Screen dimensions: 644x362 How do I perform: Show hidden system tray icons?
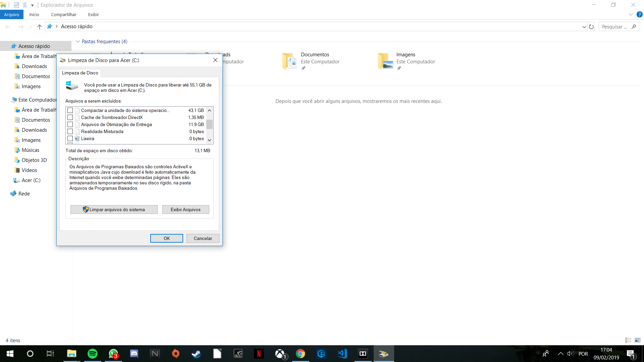pyautogui.click(x=560, y=354)
